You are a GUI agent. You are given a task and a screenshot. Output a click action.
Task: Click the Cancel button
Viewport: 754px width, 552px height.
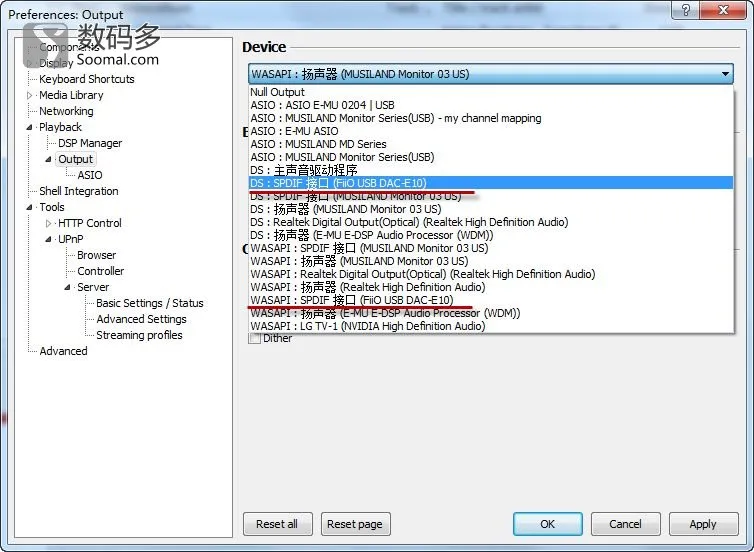coord(626,524)
